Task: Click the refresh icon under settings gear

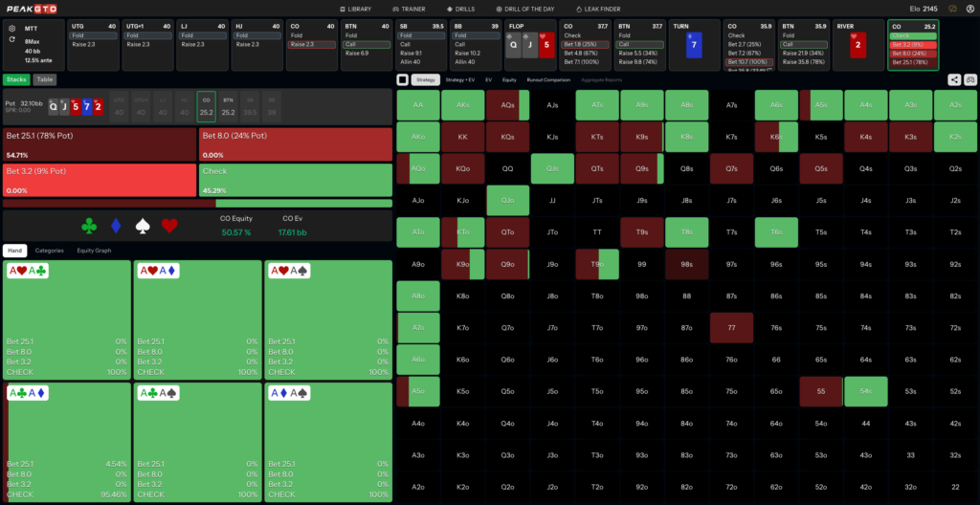Action: pos(11,39)
